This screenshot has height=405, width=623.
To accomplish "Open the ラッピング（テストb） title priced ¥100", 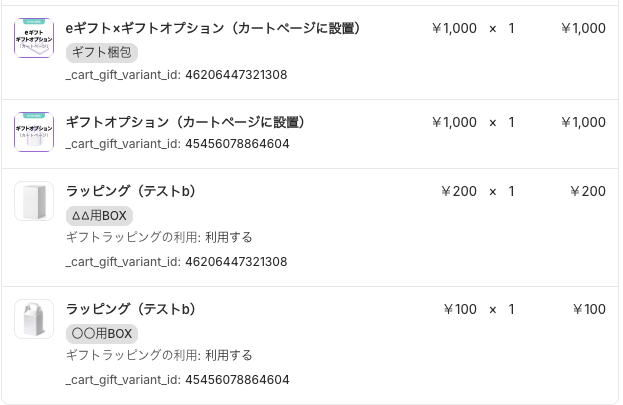I will tap(130, 309).
